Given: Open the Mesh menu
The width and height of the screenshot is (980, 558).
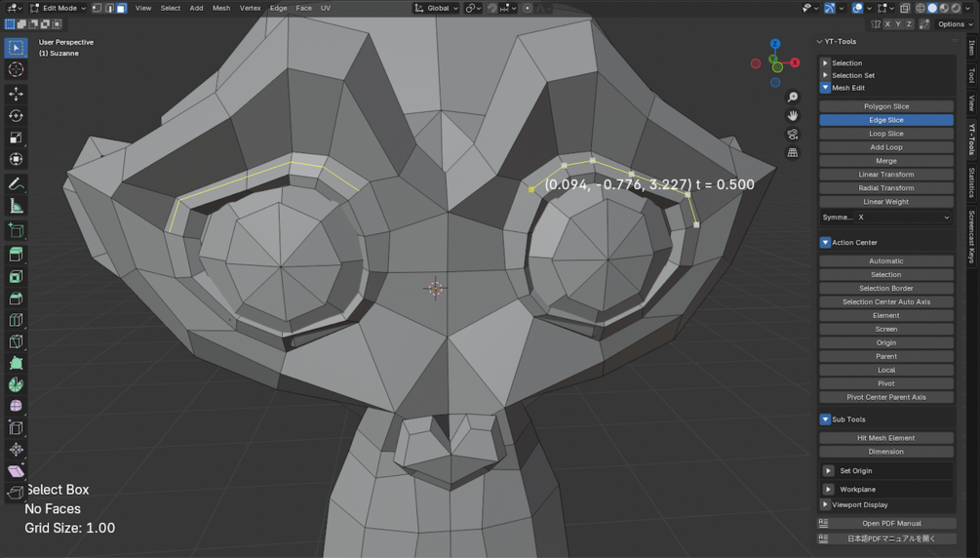Looking at the screenshot, I should coord(221,8).
